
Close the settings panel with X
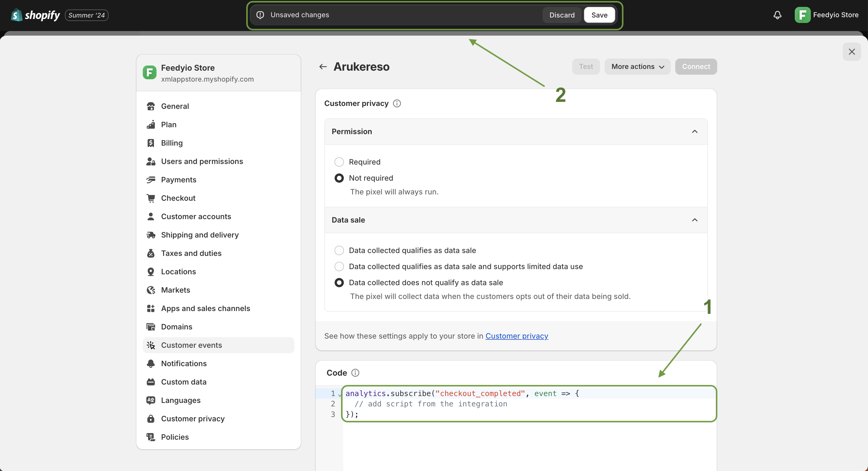pos(852,51)
